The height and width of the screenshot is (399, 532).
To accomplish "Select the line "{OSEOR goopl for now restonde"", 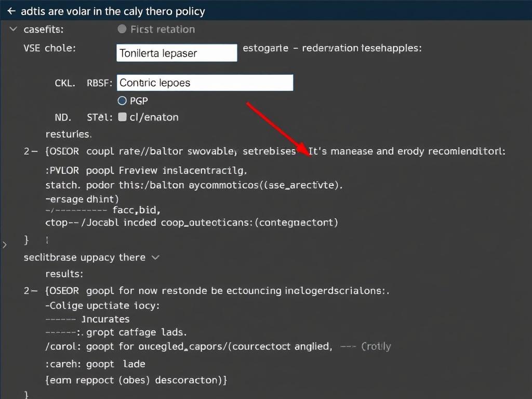I will (217, 291).
